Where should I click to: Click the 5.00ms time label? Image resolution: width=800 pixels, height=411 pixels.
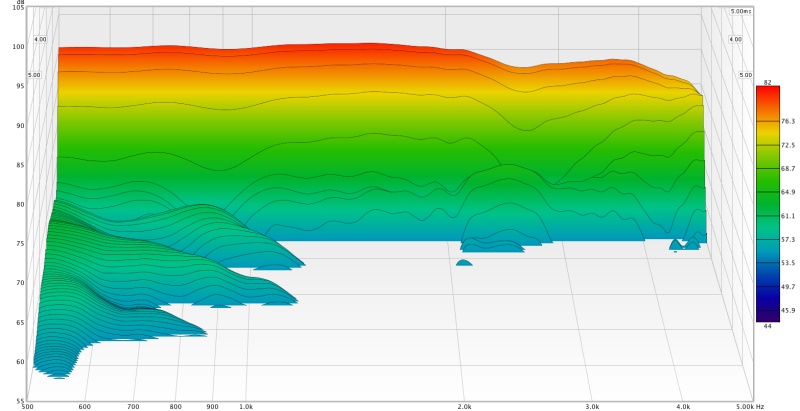click(x=740, y=11)
